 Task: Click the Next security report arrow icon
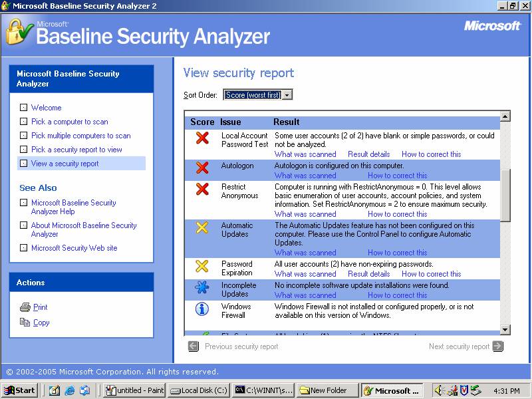(x=497, y=346)
